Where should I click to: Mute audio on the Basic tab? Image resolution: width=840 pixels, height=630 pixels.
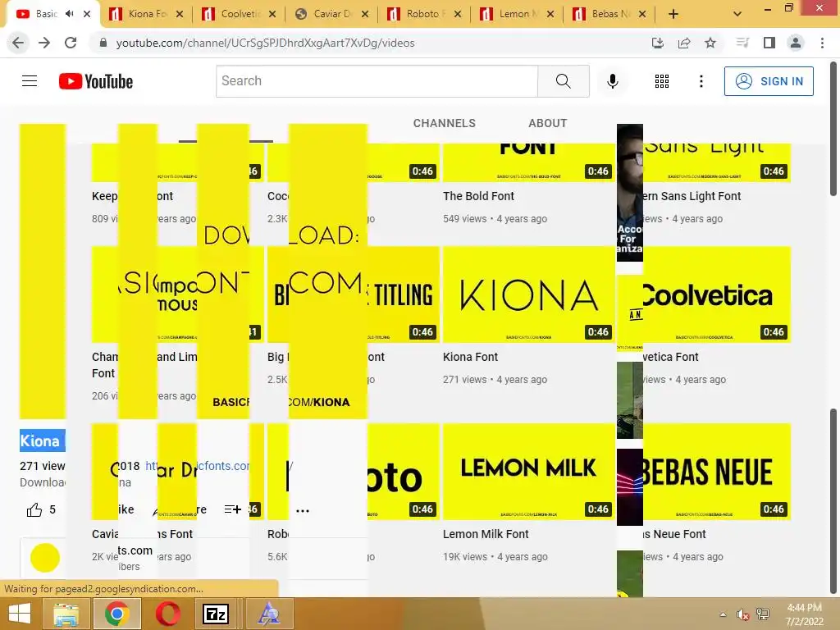(x=69, y=14)
